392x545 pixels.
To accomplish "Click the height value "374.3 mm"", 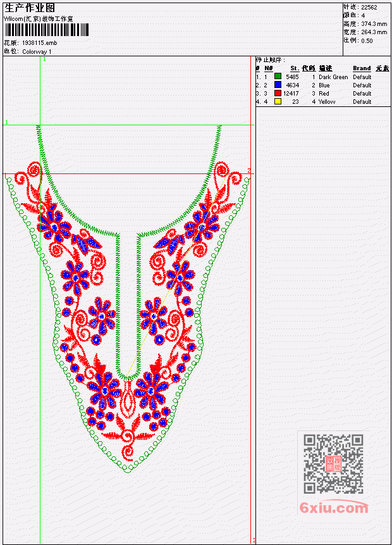I will (374, 24).
